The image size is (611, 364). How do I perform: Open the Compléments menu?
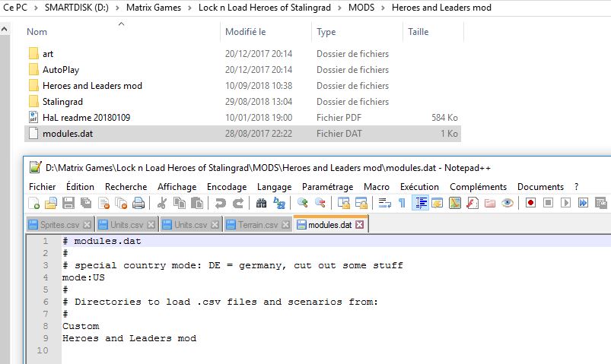478,187
